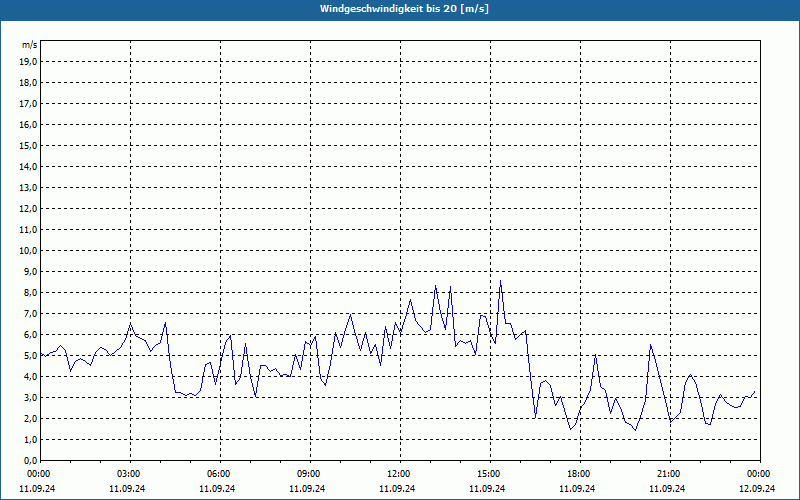This screenshot has width=800, height=500.
Task: Click the 9,0 y-axis label
Action: [30, 271]
